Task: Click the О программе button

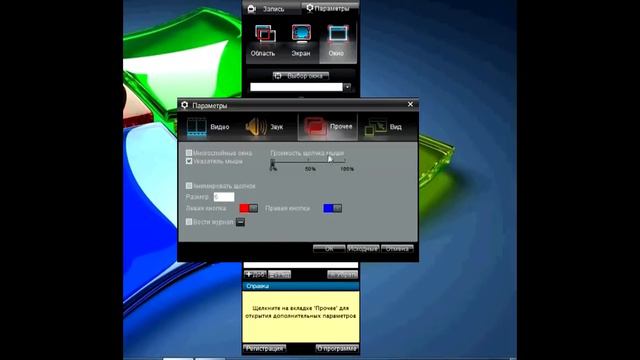Action: [x=337, y=349]
